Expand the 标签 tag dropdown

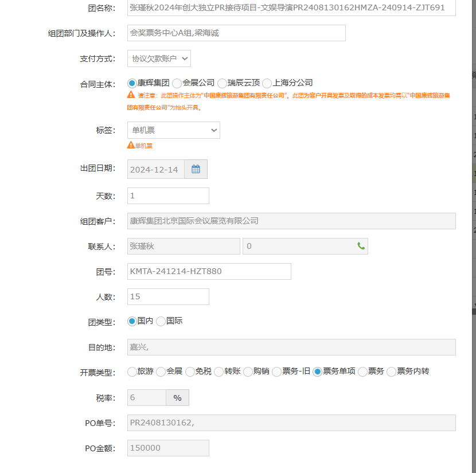173,130
